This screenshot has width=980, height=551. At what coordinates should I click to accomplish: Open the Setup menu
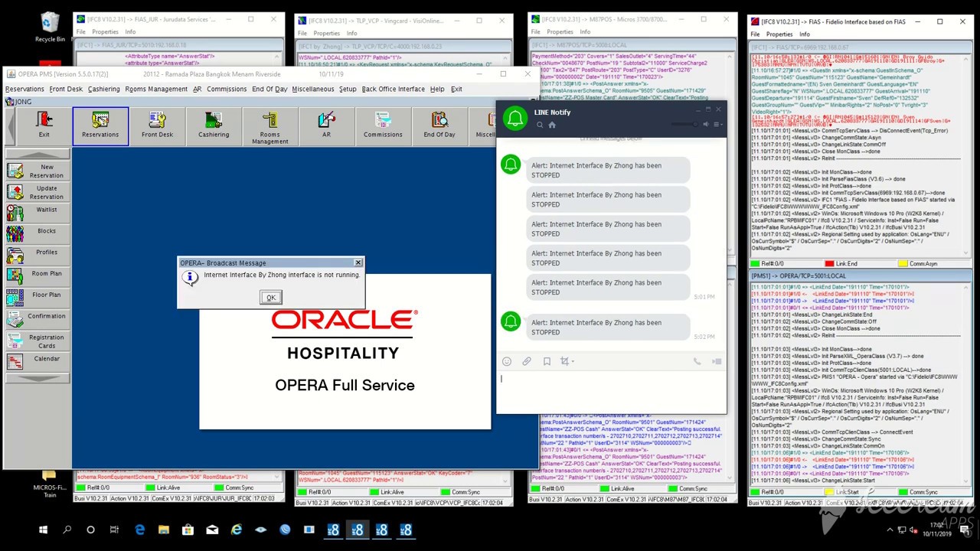348,89
